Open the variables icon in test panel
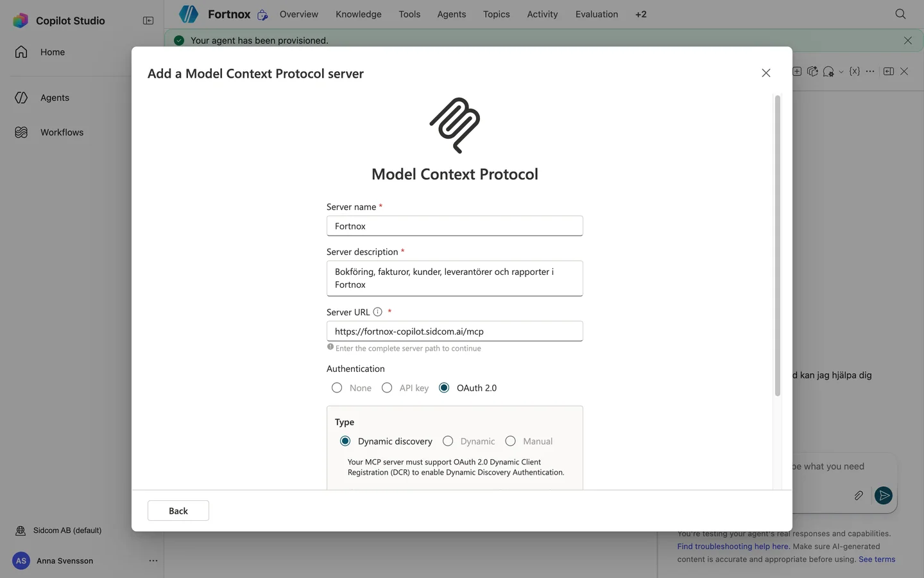This screenshot has width=924, height=578. pos(855,71)
